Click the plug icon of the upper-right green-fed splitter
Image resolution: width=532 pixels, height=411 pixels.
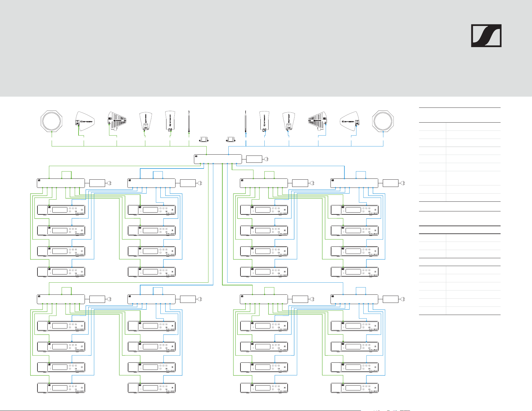[x=313, y=183]
